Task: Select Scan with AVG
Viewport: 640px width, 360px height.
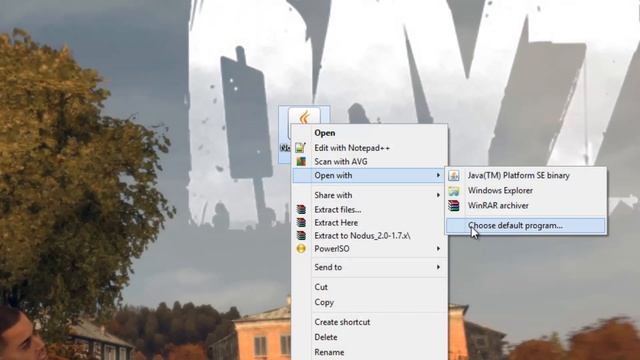Action: (x=369, y=162)
